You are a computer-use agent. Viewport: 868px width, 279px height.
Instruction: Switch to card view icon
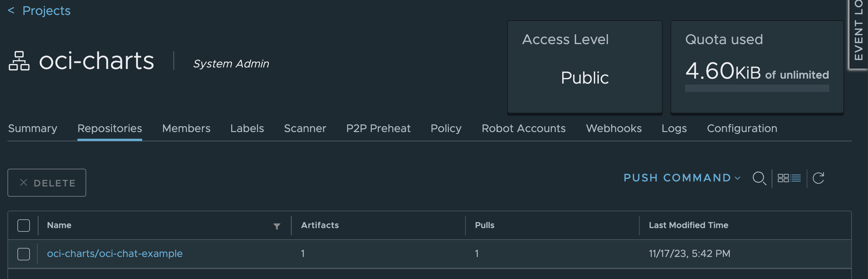click(x=783, y=178)
